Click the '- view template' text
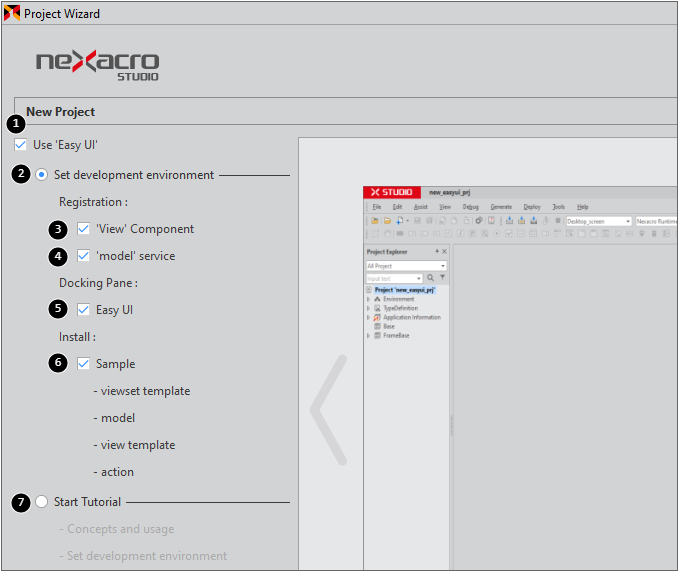 coord(134,445)
